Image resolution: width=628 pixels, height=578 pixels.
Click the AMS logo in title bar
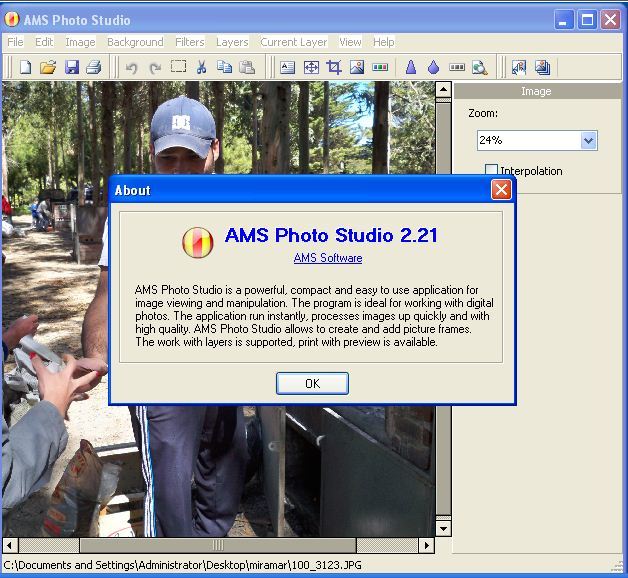[12, 19]
